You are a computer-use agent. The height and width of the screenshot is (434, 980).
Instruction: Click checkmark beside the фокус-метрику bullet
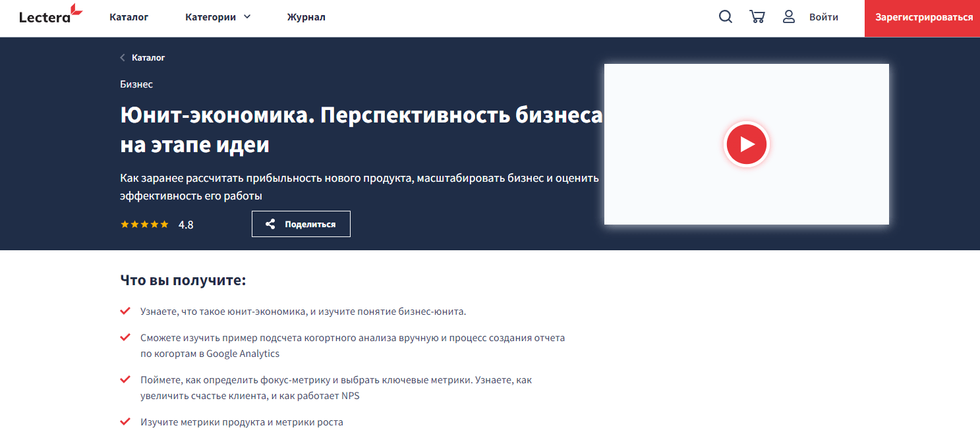[x=125, y=379]
